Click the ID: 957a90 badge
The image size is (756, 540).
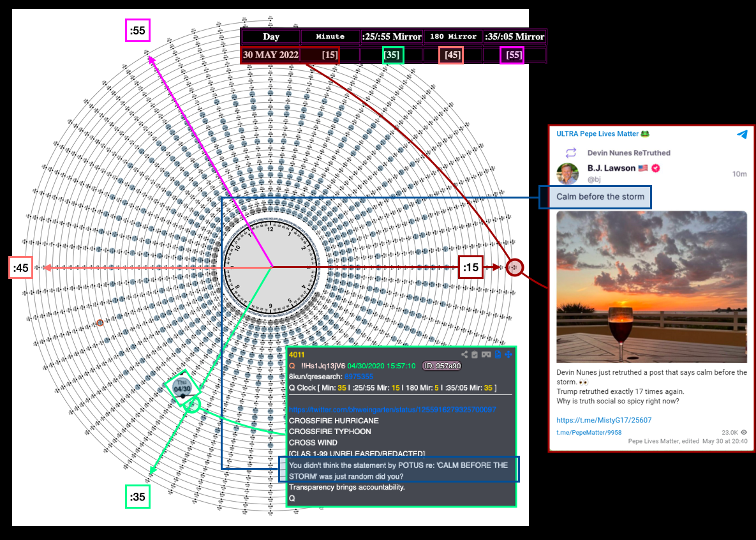click(x=441, y=366)
